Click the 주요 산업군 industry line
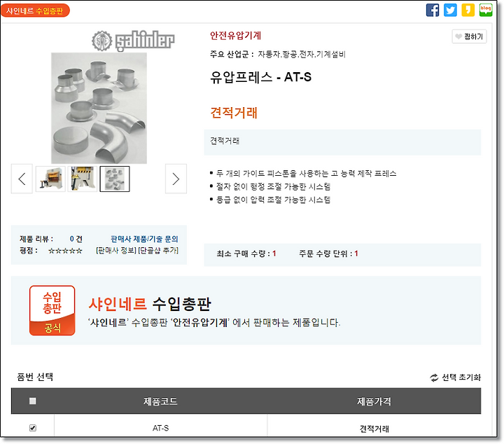This screenshot has height=444, width=504. coord(277,55)
